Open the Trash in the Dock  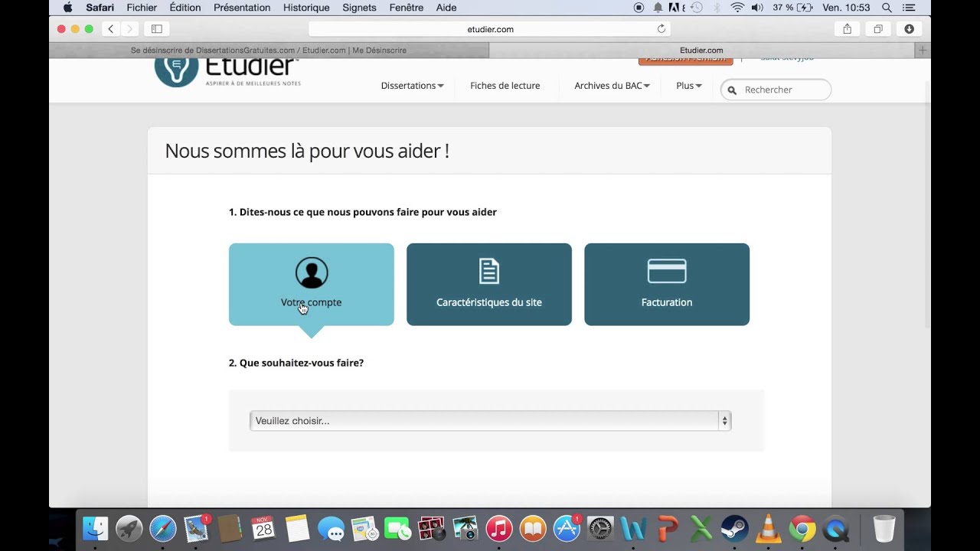click(x=884, y=529)
